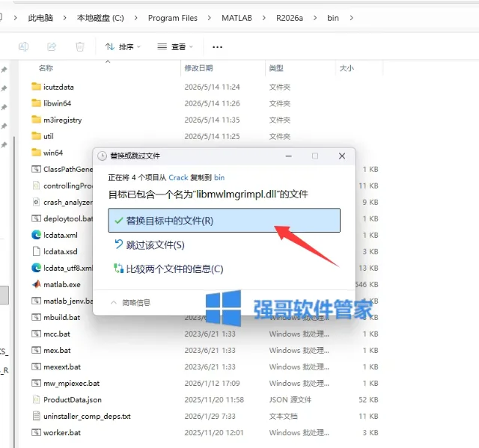Screen dimensions: 479x448
Task: Select the mcc.bat file icon
Action: click(36, 334)
